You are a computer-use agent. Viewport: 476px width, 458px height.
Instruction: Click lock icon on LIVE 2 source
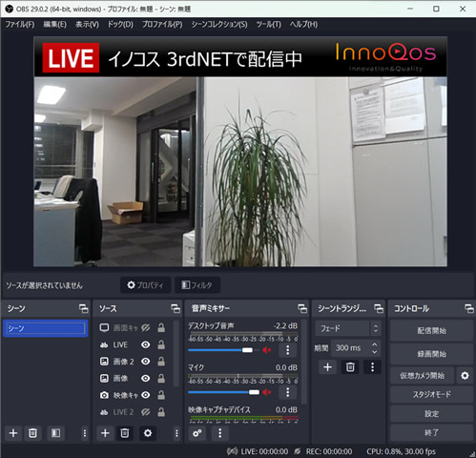point(161,412)
